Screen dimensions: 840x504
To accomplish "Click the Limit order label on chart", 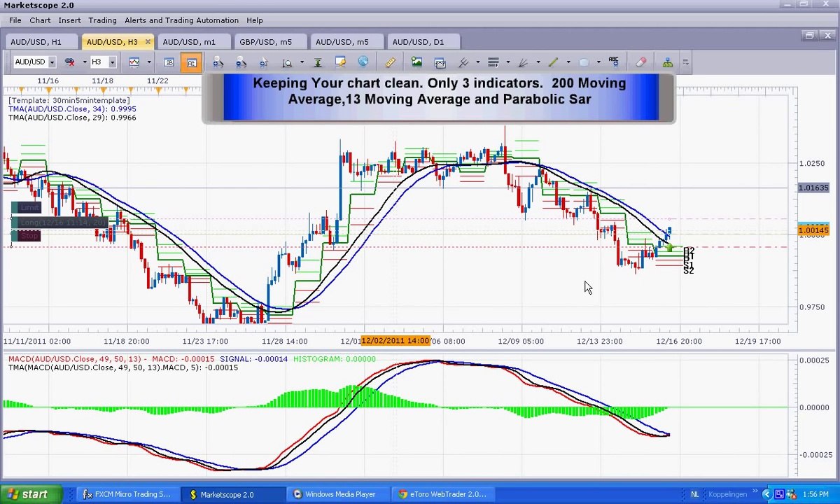I will click(x=27, y=208).
